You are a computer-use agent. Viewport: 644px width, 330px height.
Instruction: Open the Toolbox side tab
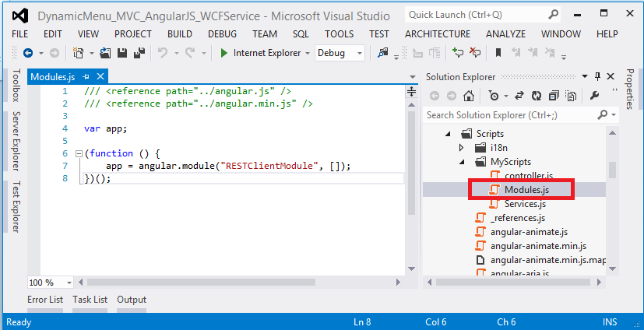[x=16, y=86]
